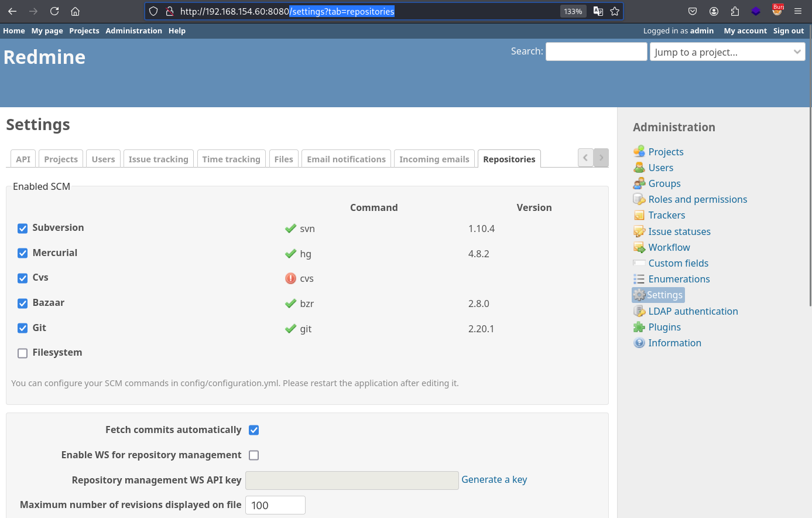
Task: Open Administration in the top menu
Action: [133, 30]
